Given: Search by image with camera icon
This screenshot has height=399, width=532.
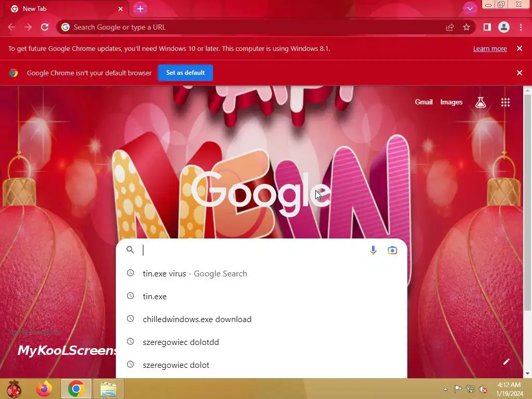Looking at the screenshot, I should click(x=393, y=250).
